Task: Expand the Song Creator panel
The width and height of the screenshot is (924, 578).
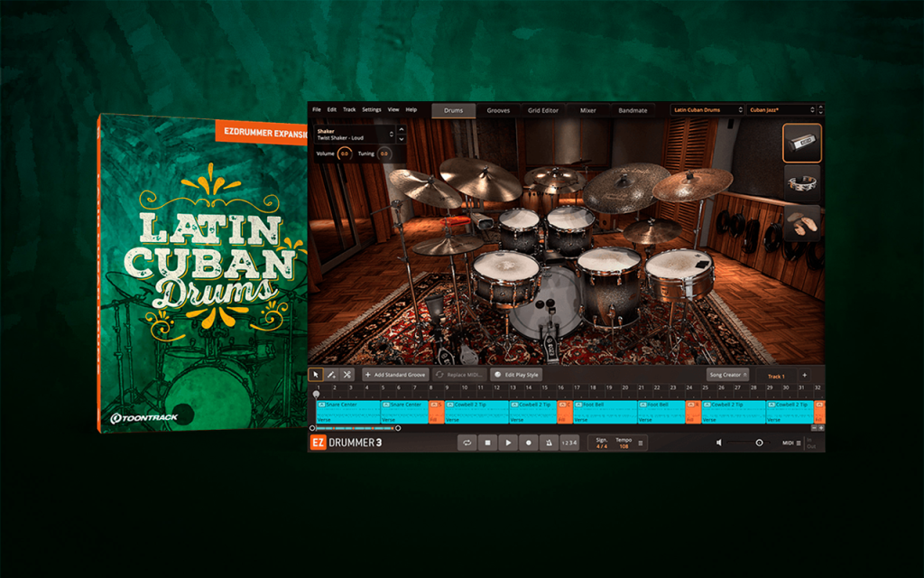Action: (x=728, y=375)
